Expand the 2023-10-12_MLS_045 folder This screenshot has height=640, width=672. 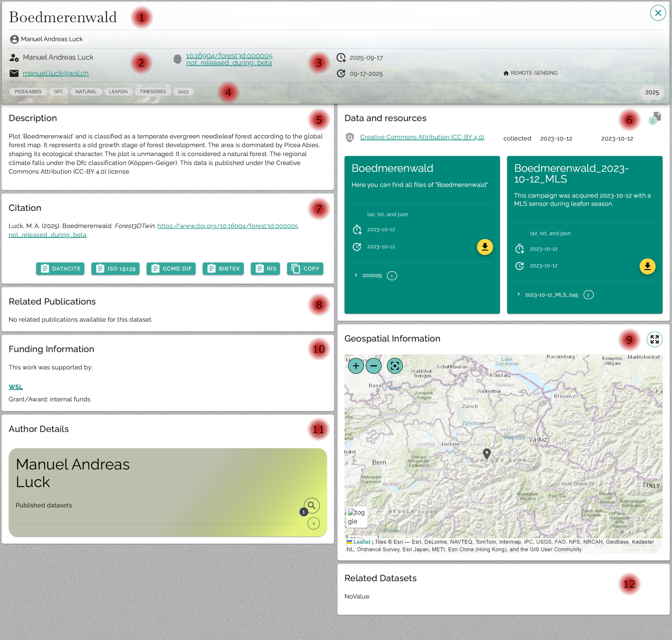click(519, 294)
